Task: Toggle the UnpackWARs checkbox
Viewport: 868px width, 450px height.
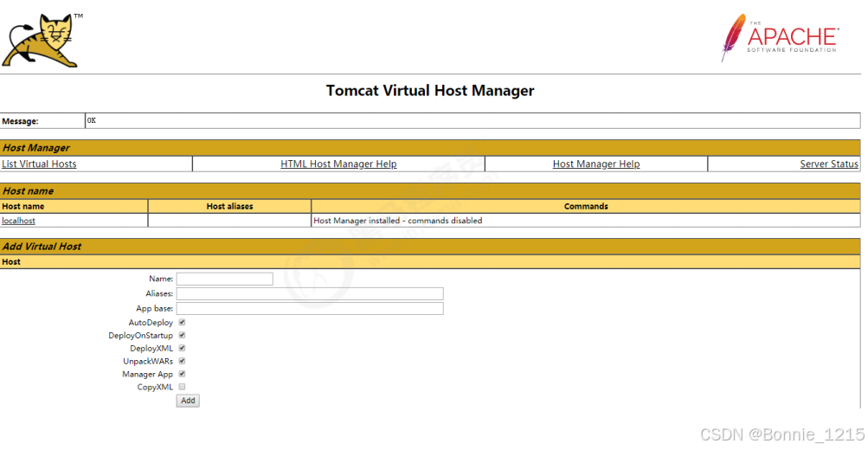Action: pos(182,361)
